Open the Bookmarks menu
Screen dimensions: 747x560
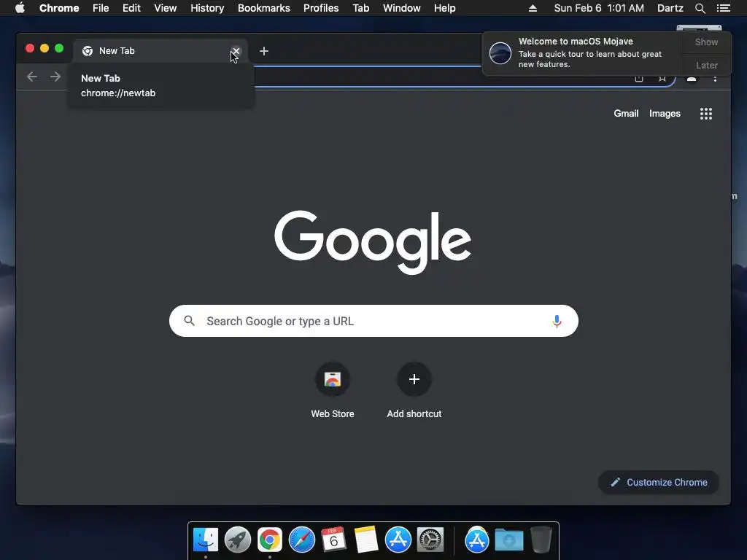(264, 8)
